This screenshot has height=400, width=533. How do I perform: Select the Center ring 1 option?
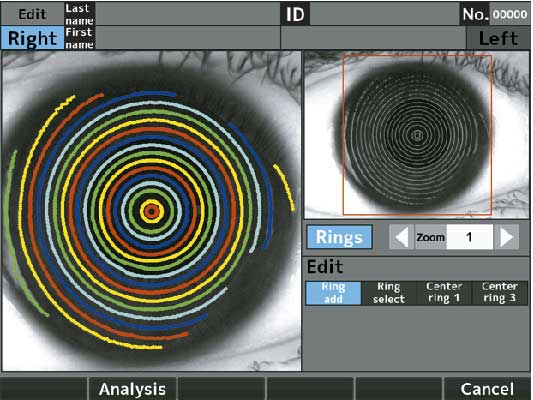[444, 293]
